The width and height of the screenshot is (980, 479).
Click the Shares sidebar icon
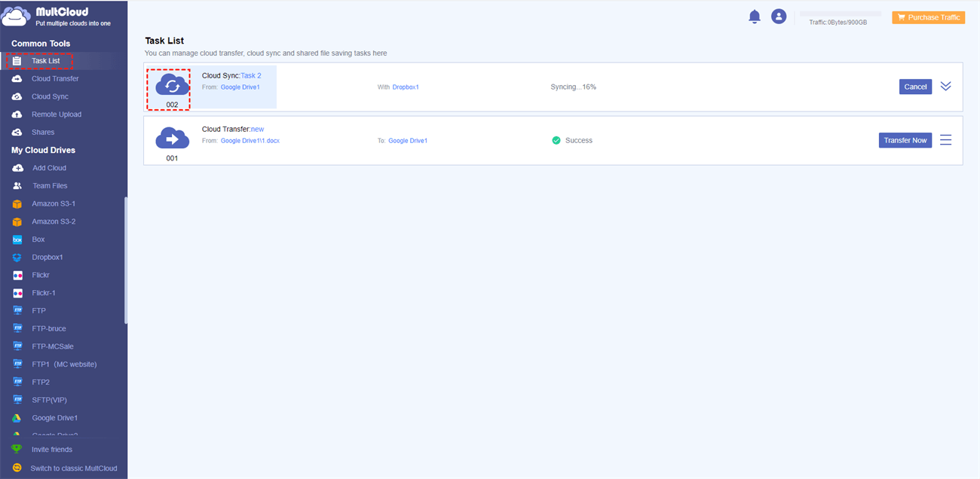click(x=17, y=133)
